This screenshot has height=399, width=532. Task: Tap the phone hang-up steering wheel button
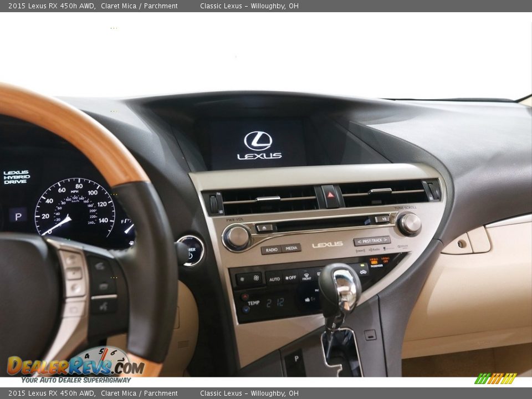point(103,287)
